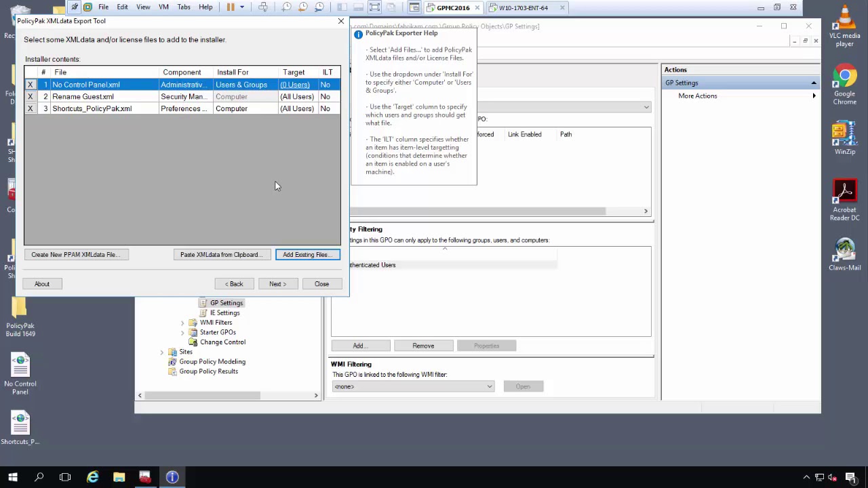
Task: Click the Add Existing Files button
Action: [307, 255]
